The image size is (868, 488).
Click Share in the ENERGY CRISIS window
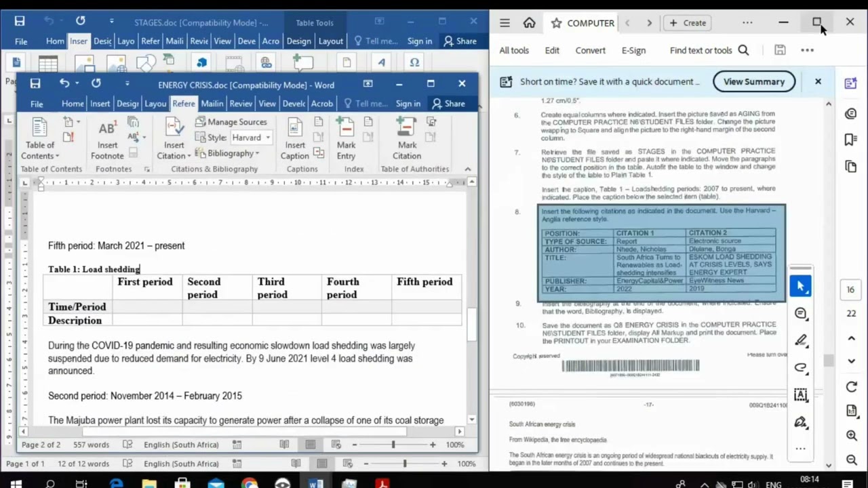(x=448, y=104)
